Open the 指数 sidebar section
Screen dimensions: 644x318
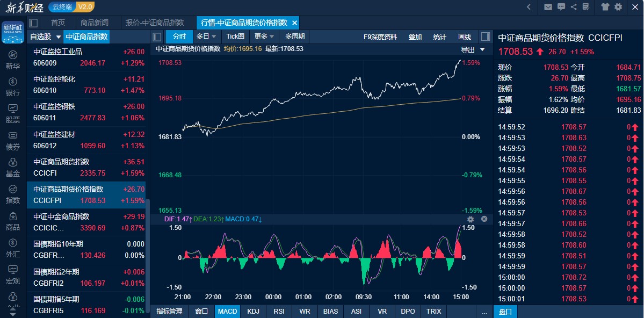(x=13, y=194)
